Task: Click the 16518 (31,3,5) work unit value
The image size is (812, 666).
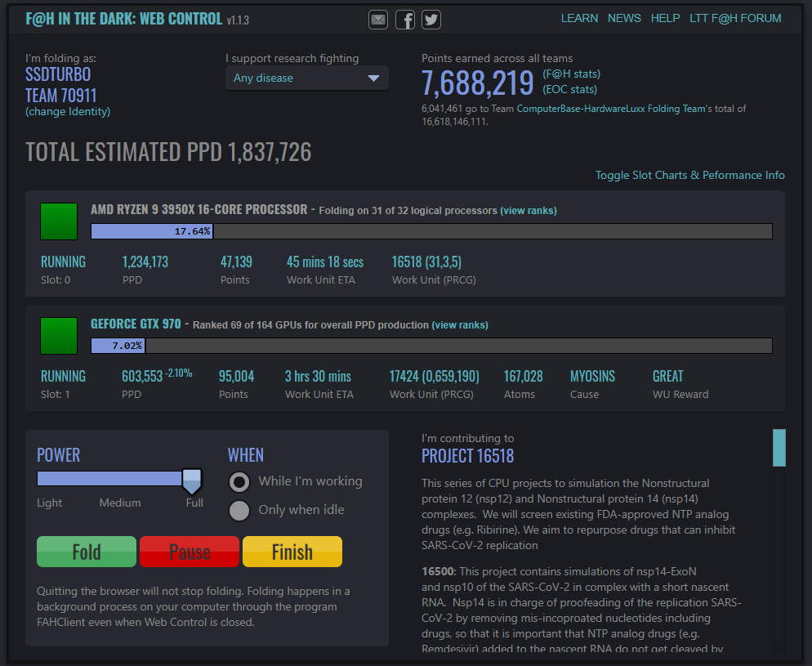Action: (426, 262)
